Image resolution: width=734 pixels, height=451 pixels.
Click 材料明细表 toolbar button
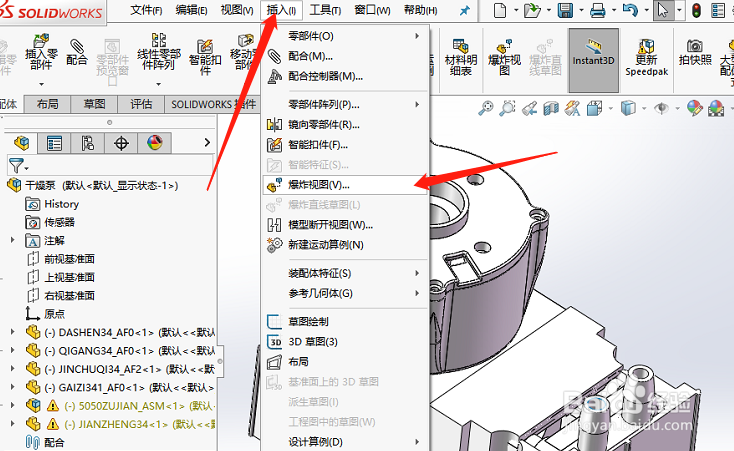(461, 57)
